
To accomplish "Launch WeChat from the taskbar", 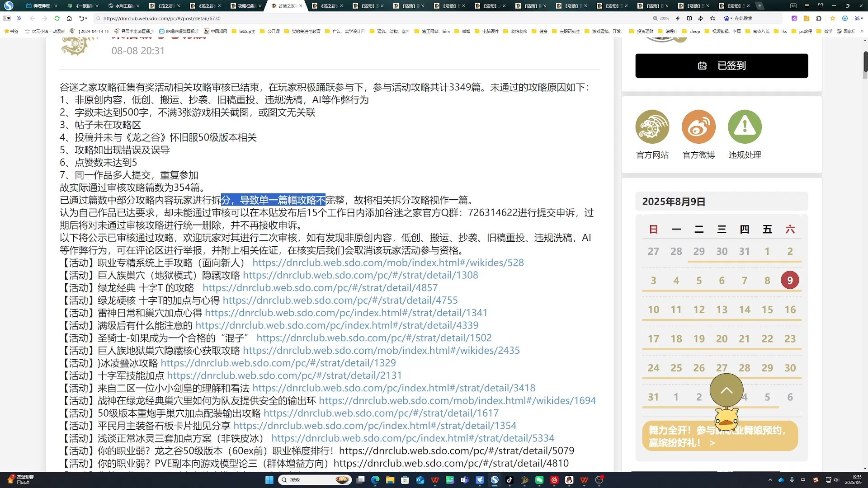I will tap(539, 480).
